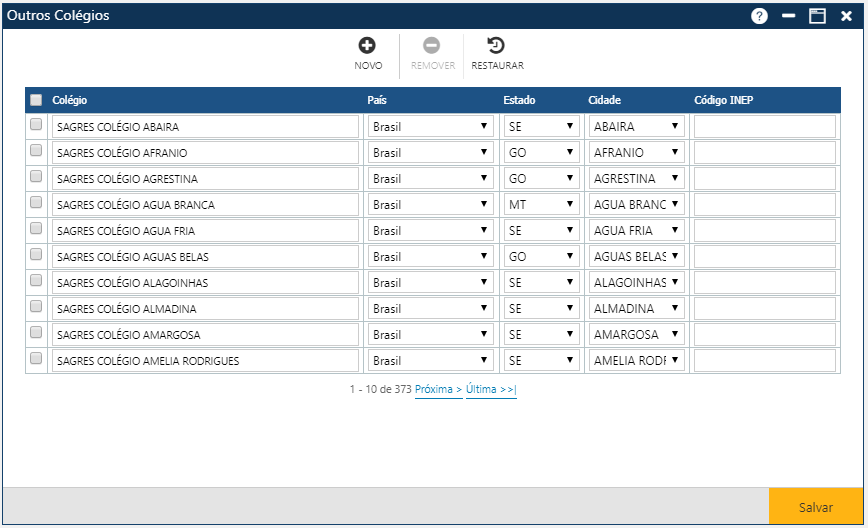The height and width of the screenshot is (528, 868).
Task: Click the Novo plus icon
Action: click(x=367, y=46)
